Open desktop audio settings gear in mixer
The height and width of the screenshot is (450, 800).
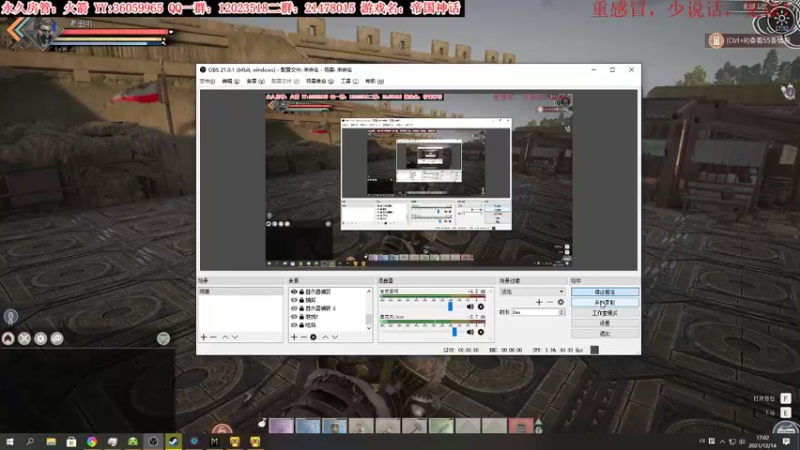pyautogui.click(x=481, y=307)
